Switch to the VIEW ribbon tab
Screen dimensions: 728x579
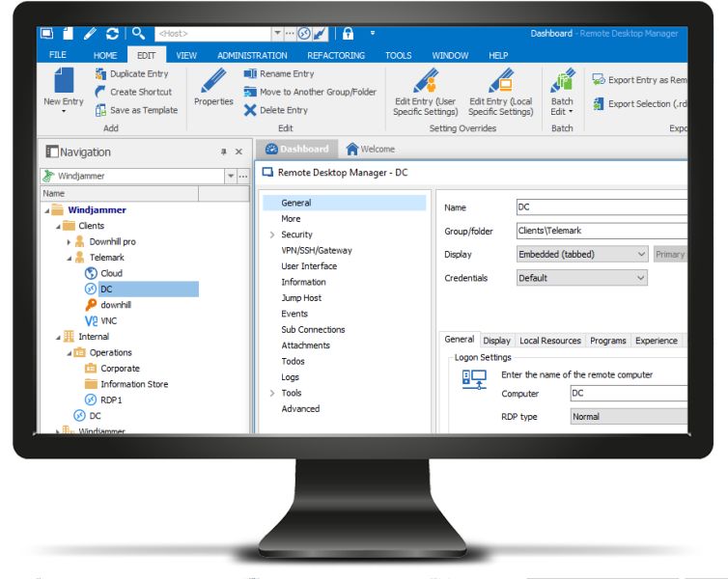186,55
